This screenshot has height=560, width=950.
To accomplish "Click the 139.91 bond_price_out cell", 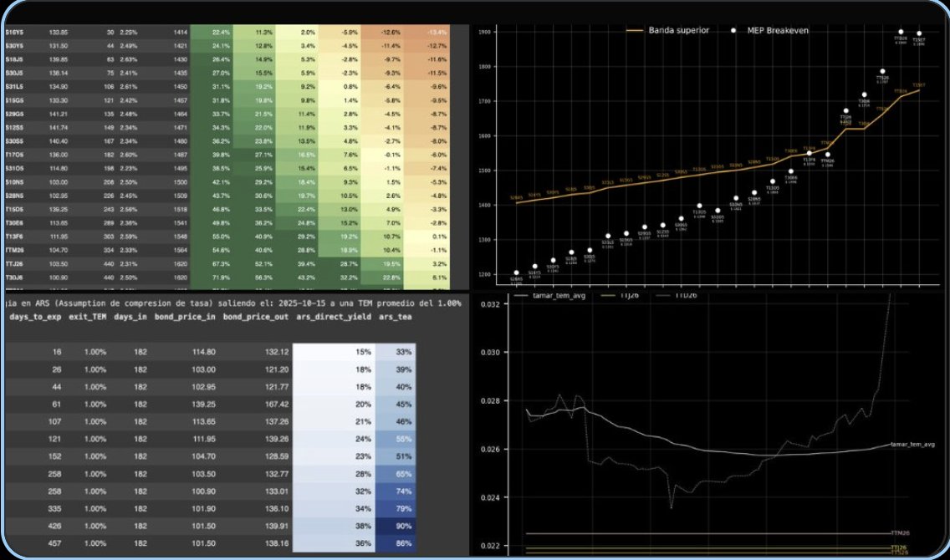I will pos(277,526).
